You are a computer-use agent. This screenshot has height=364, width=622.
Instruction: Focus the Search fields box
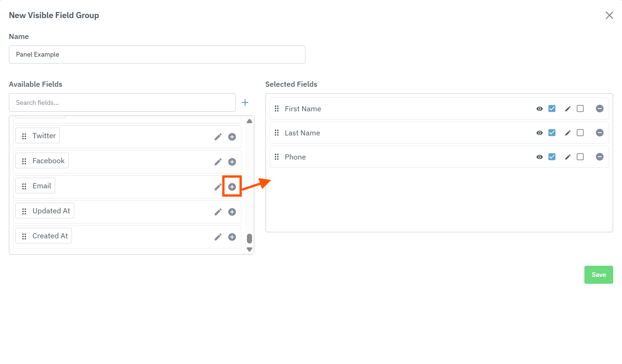point(122,102)
